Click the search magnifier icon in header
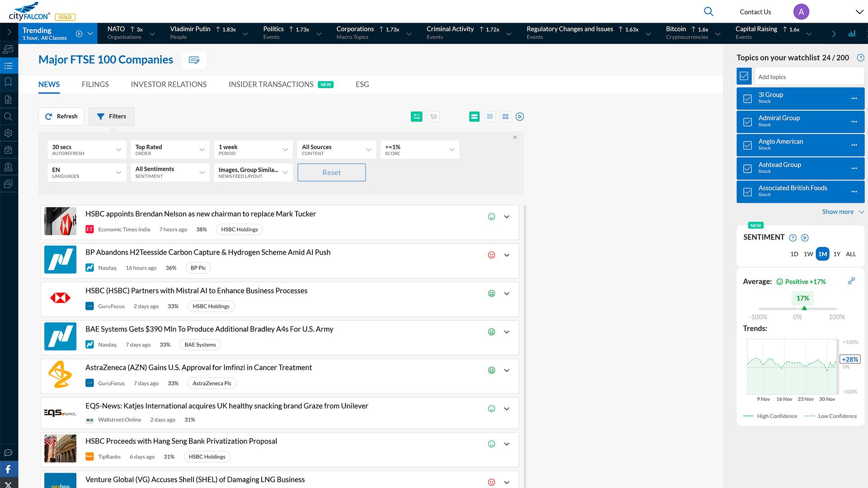 tap(708, 12)
